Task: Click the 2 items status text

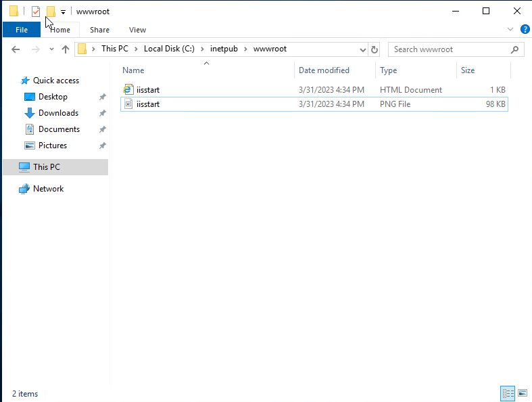Action: [x=25, y=394]
